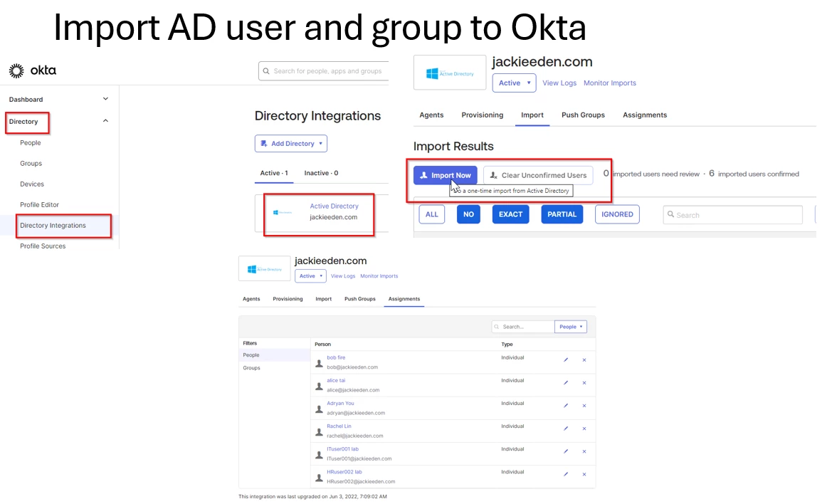The image size is (832, 504).
Task: Open the Assignments tab in upper panel
Action: 645,115
